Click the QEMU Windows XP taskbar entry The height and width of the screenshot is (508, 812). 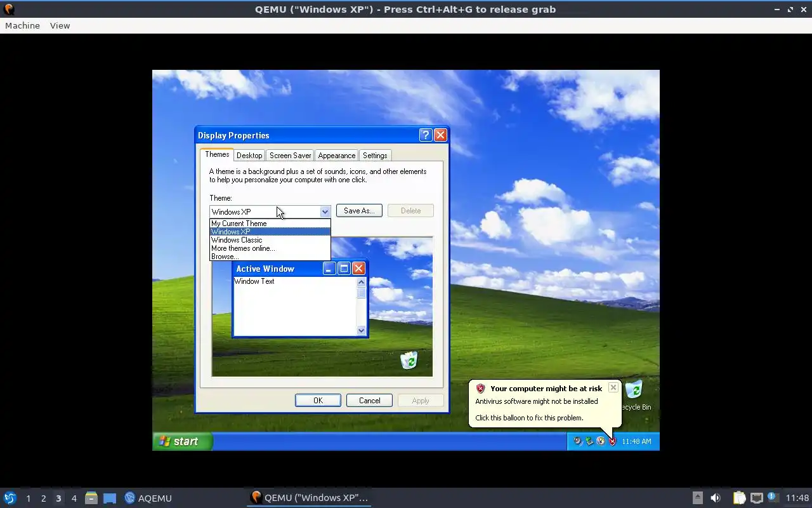coord(309,497)
